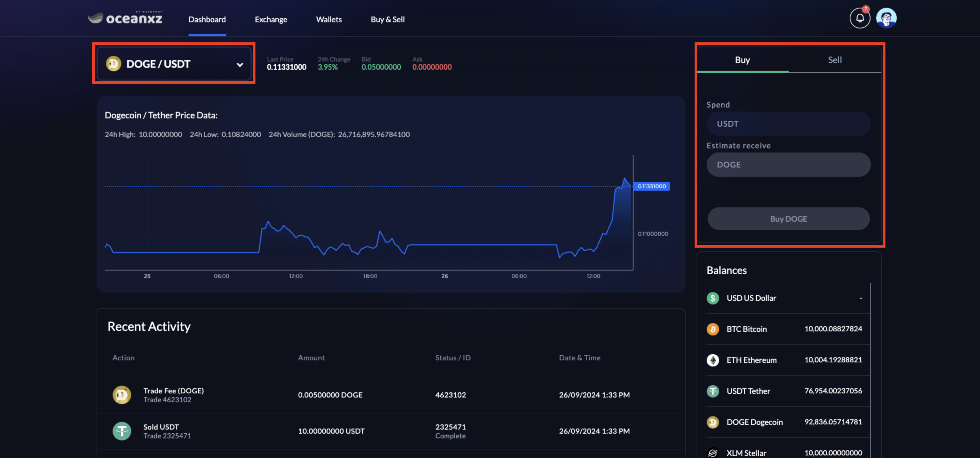The height and width of the screenshot is (458, 980).
Task: Open the Exchange menu item
Action: 271,19
